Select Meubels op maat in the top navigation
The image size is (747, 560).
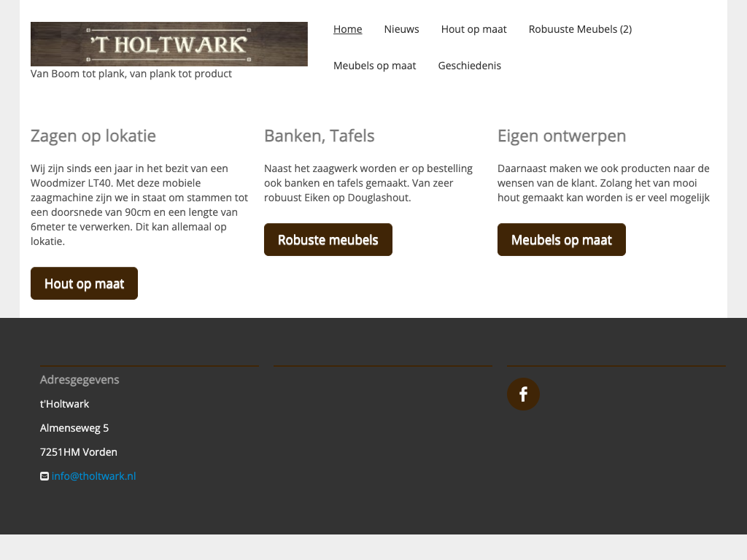tap(374, 66)
